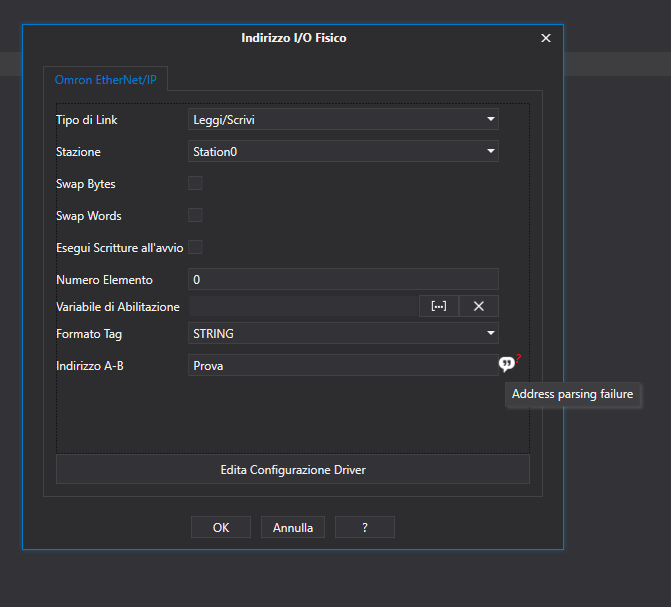Focus the Indirizzo A-B field containing Prova

[343, 365]
